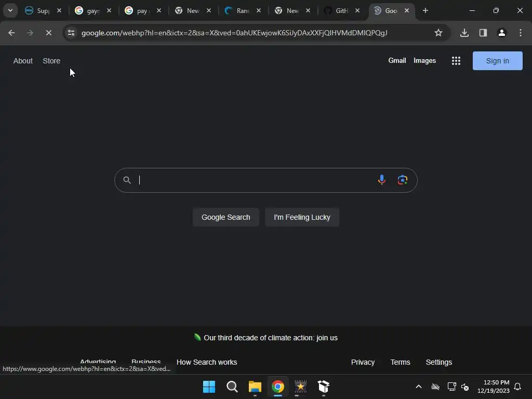532x399 pixels.
Task: Open the tab search dropdown arrow
Action: coord(10,10)
